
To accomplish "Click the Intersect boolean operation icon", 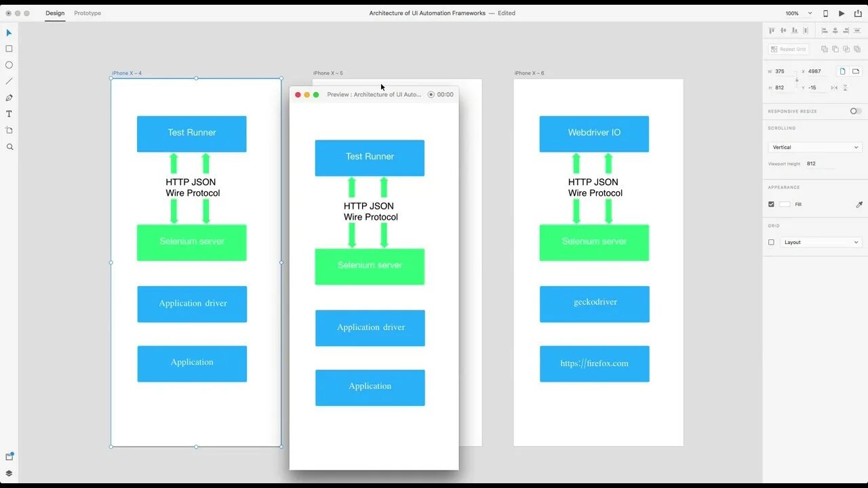I will click(x=846, y=49).
